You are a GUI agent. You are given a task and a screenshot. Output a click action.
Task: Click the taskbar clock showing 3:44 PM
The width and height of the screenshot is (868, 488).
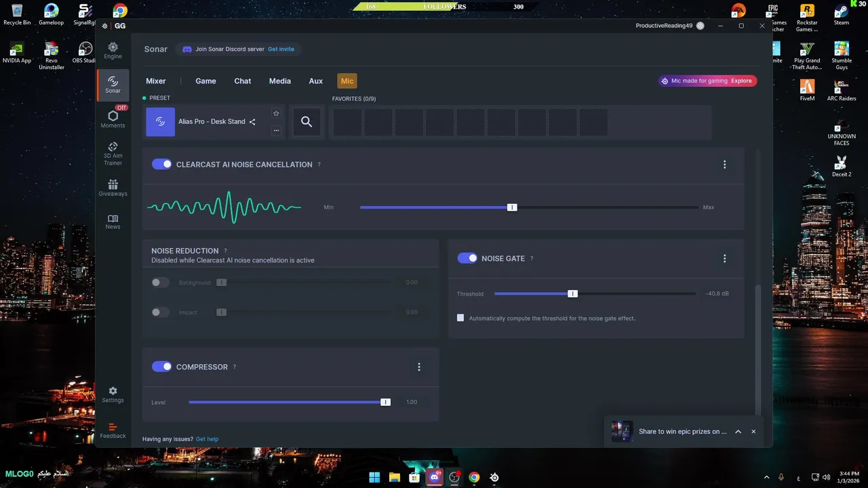tap(849, 476)
